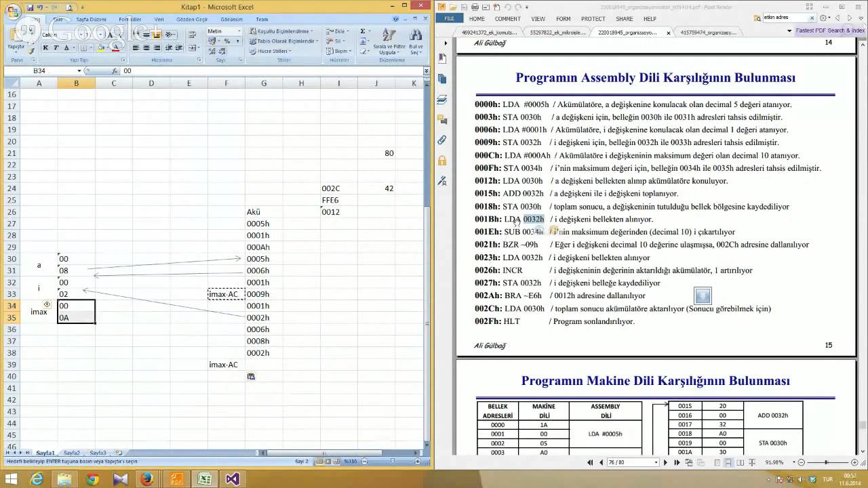Save the Excel workbook from quick access toolbar

click(31, 7)
